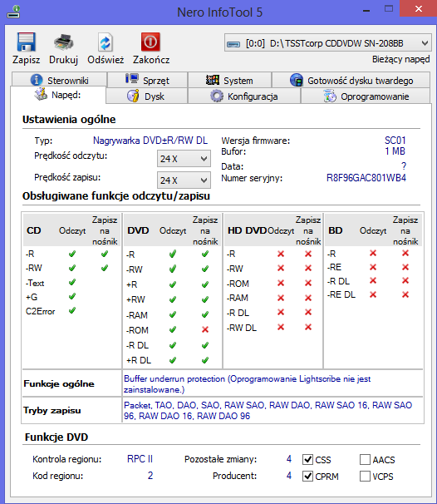
Task: Click the drive icon in the drive selector
Action: click(233, 44)
